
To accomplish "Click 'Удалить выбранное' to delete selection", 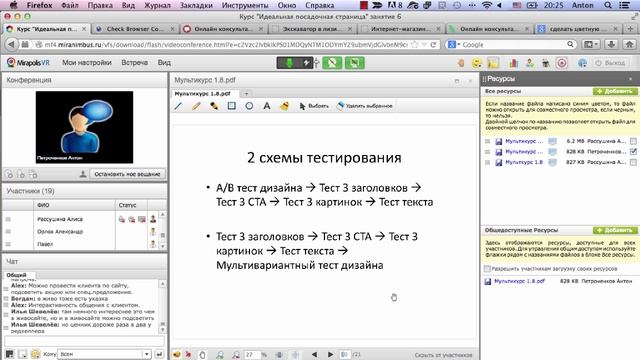I will coord(364,106).
